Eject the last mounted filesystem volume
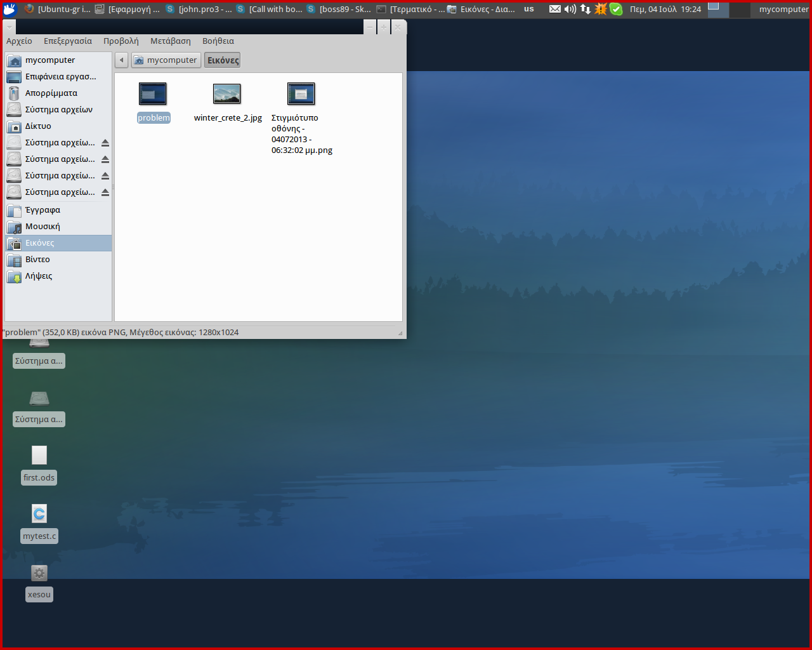The image size is (812, 650). (105, 192)
